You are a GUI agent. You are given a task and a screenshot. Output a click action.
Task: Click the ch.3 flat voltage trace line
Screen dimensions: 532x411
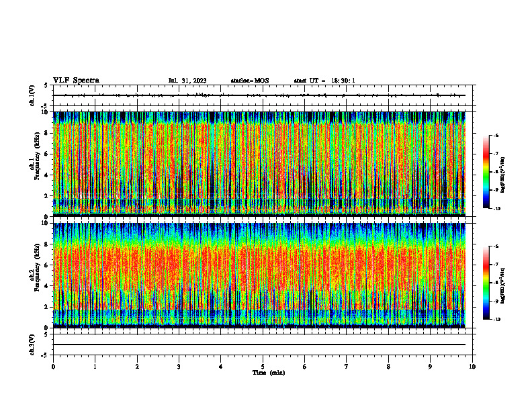259,345
